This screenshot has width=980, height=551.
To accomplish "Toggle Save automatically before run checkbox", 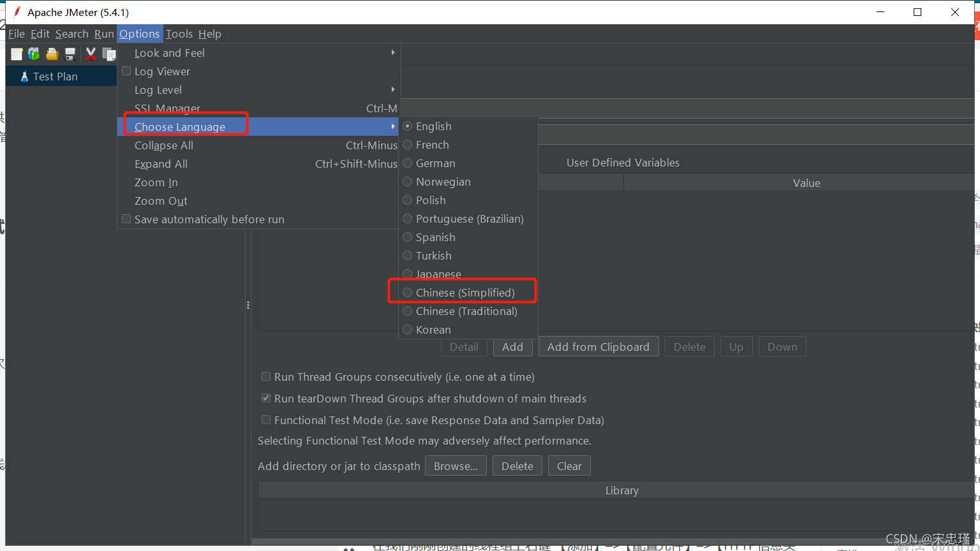I will [x=126, y=219].
